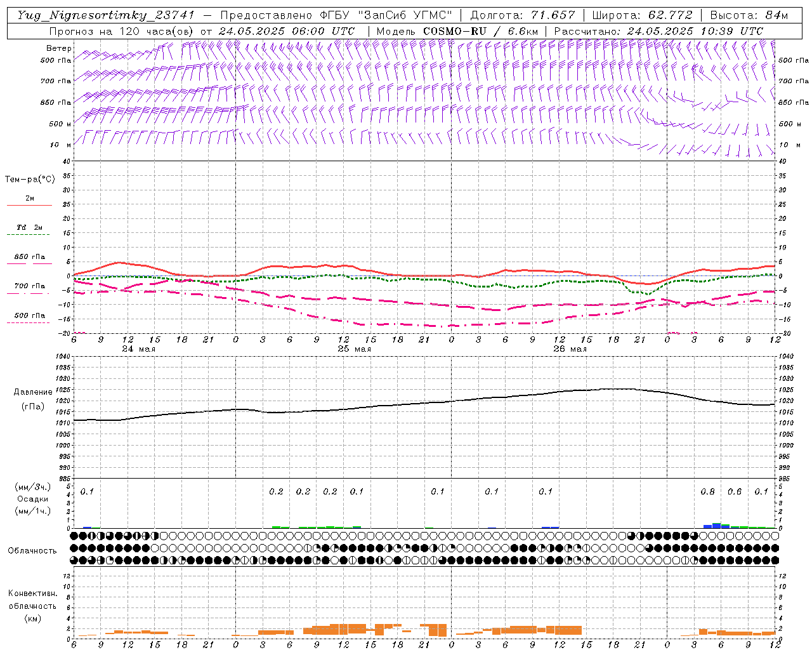The width and height of the screenshot is (812, 650).
Task: Select the Рассчитано: 24.05.2025 10:39 UTC text
Action: tap(658, 31)
